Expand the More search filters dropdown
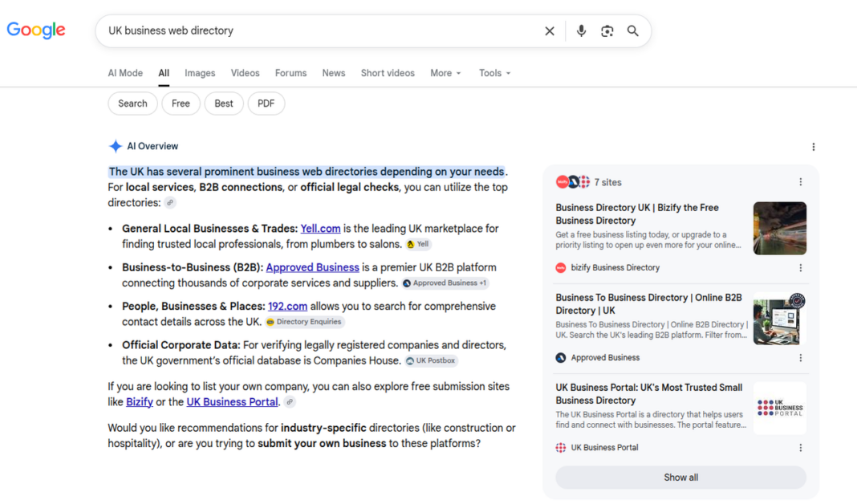Image resolution: width=857 pixels, height=504 pixels. point(445,73)
